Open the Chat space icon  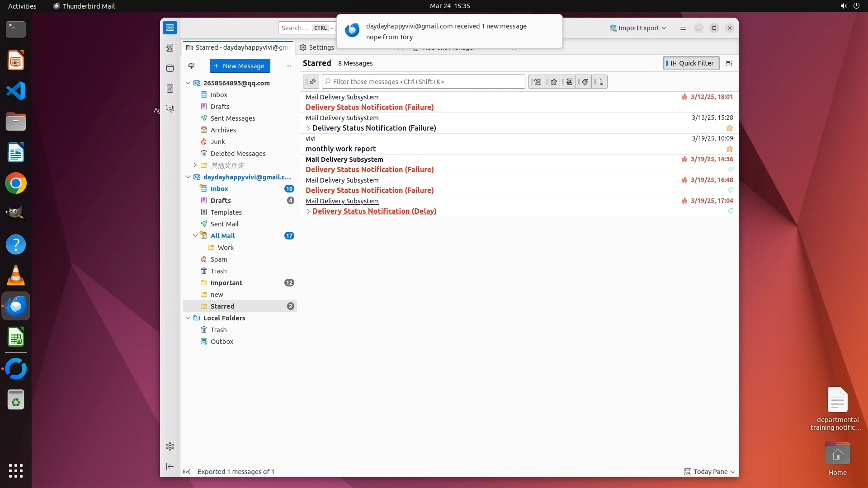[170, 109]
